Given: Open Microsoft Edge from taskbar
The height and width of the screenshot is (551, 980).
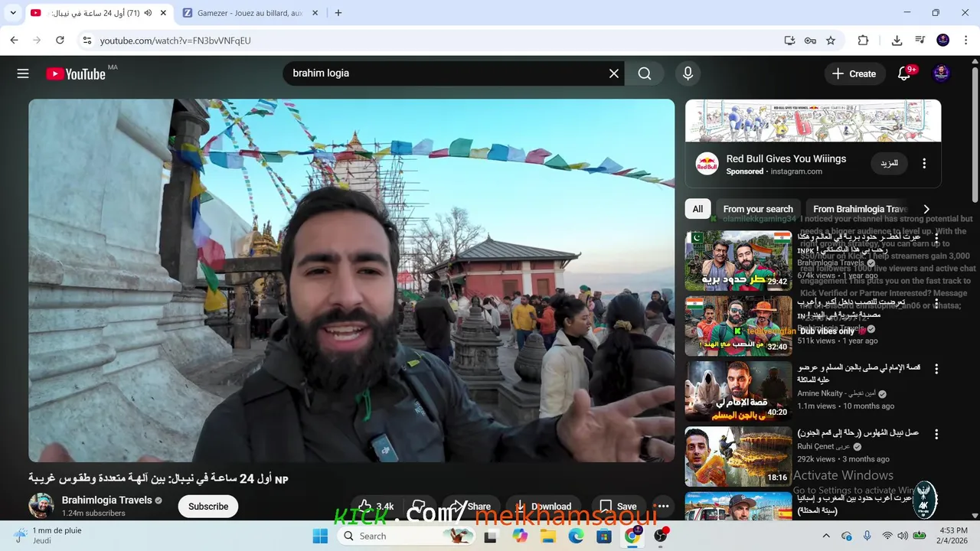Looking at the screenshot, I should [576, 536].
